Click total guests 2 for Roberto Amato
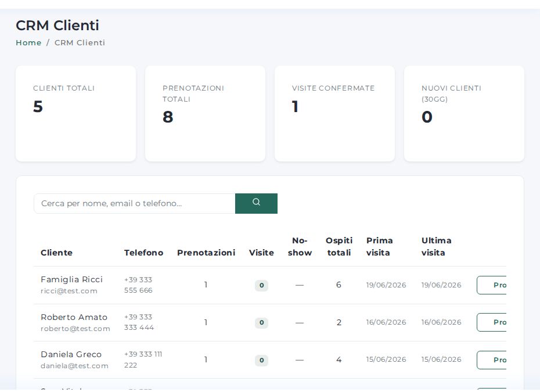540x392 pixels. pos(339,322)
